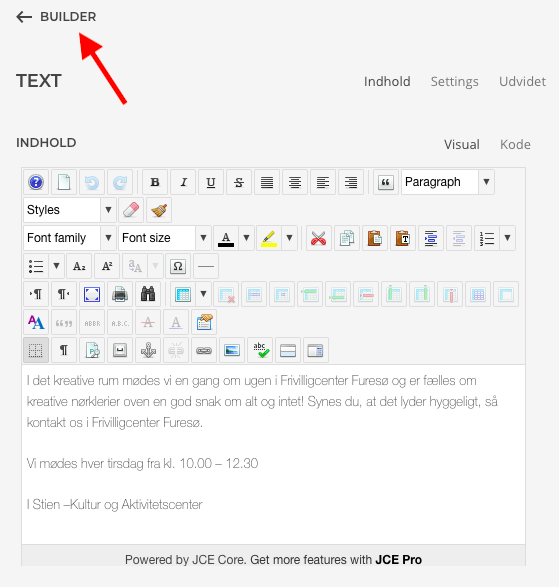Paste from clipboard
559x587 pixels.
point(375,238)
